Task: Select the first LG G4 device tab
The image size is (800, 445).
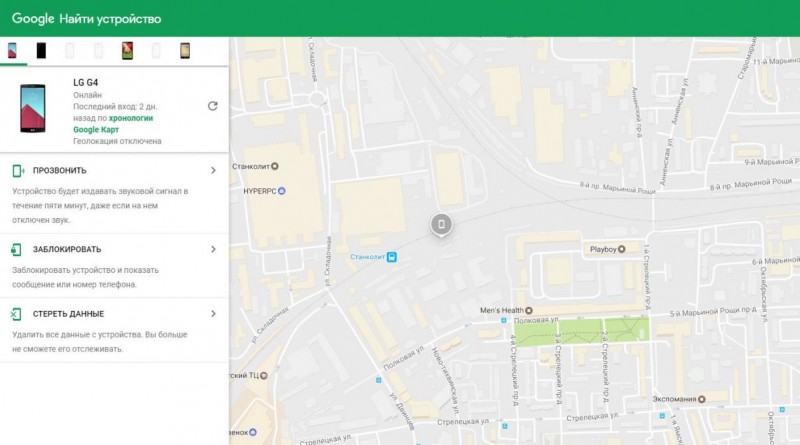Action: click(x=12, y=51)
